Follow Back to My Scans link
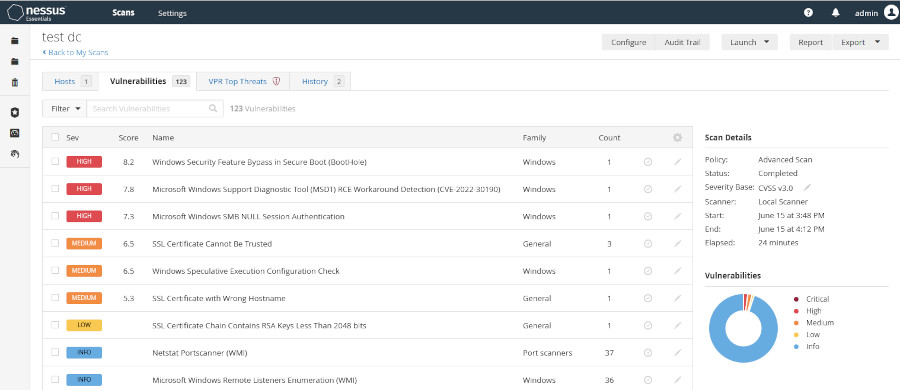Screen dimensions: 900x390 75,52
